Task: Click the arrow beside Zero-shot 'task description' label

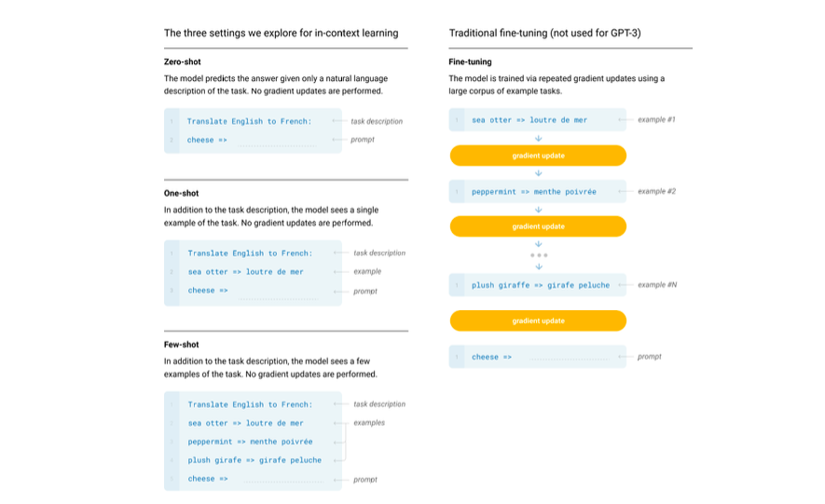Action: click(339, 121)
